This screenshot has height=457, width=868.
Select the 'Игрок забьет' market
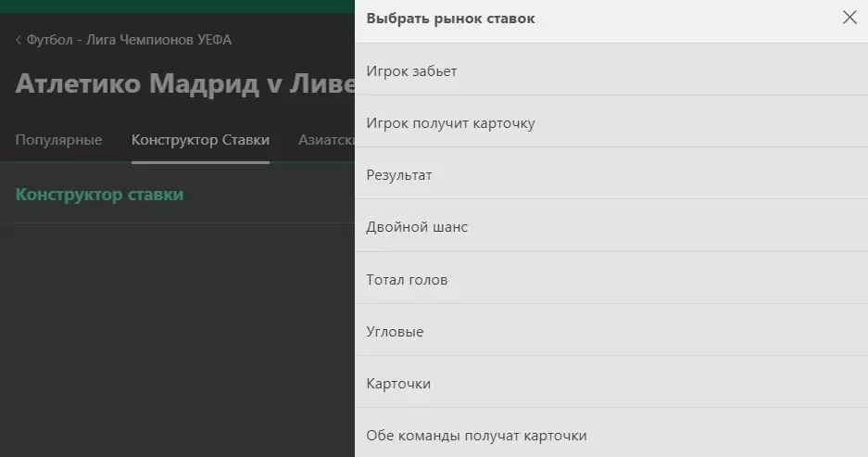(x=611, y=70)
